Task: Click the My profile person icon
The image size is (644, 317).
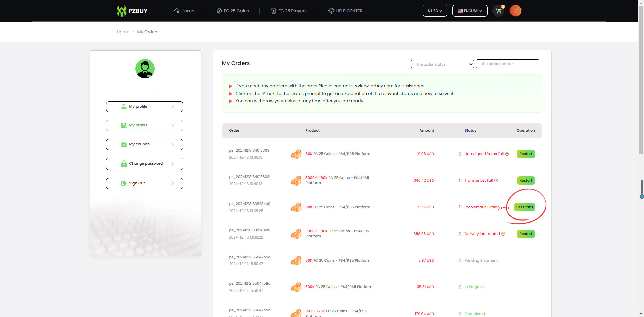Action: click(x=124, y=107)
